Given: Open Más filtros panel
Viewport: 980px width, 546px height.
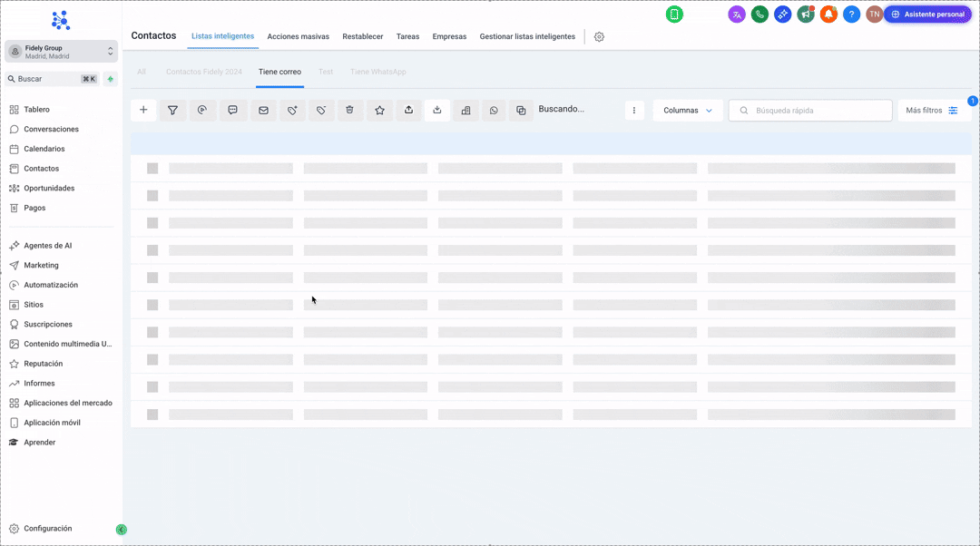Looking at the screenshot, I should (932, 110).
